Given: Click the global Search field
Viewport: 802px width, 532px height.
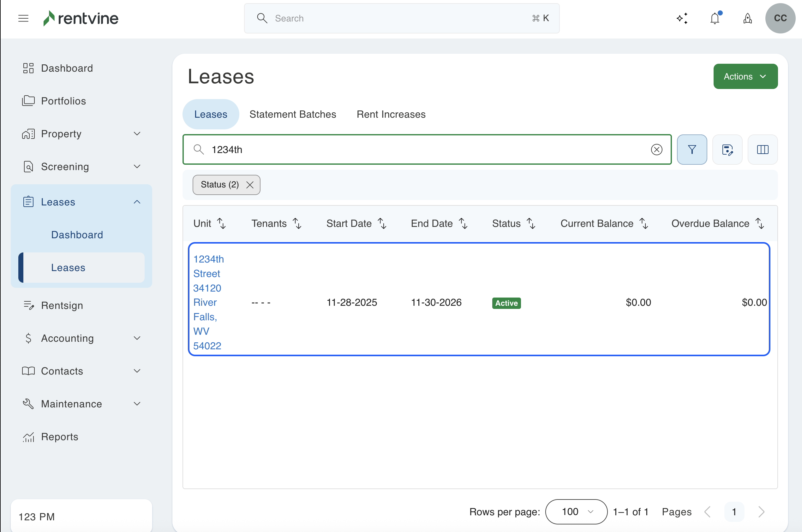Looking at the screenshot, I should pyautogui.click(x=401, y=18).
